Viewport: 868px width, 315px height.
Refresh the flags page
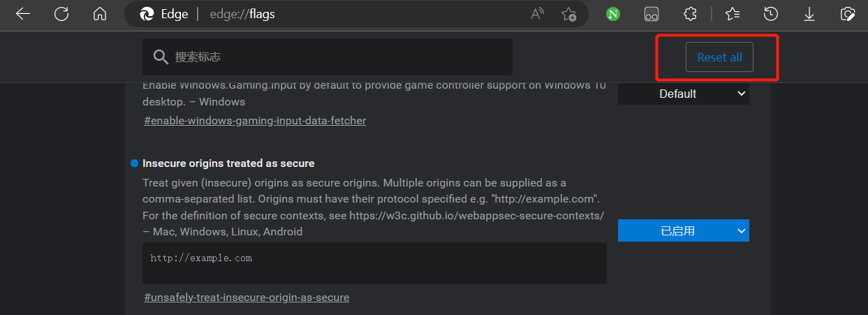pos(61,14)
